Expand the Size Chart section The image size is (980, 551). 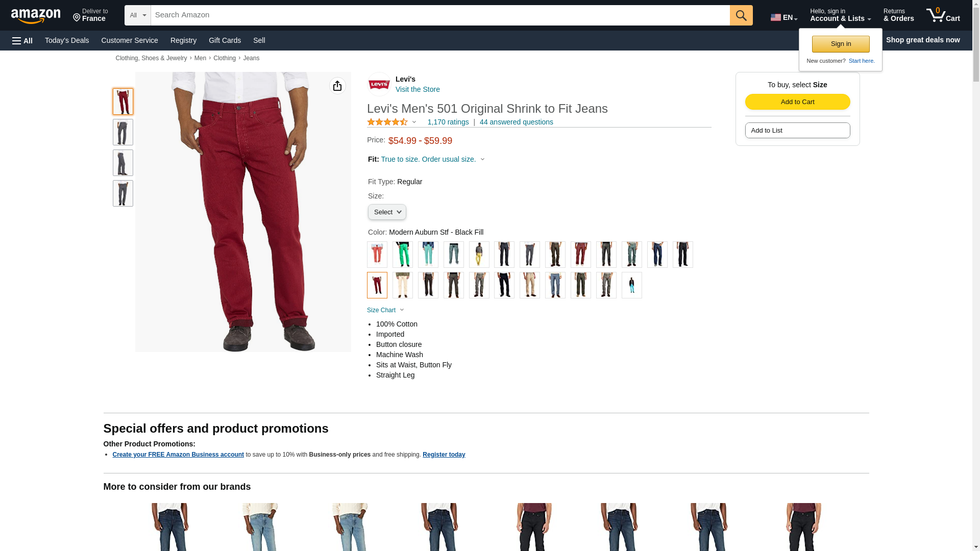tap(385, 310)
